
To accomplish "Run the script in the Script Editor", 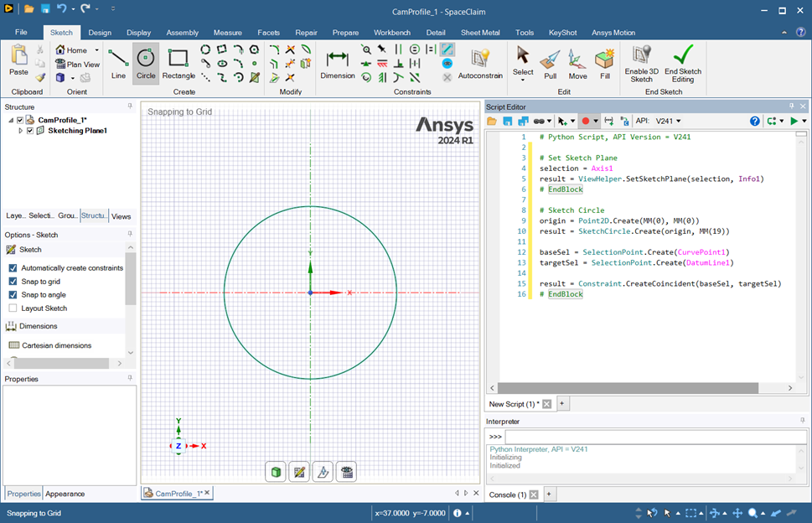I will click(x=793, y=120).
